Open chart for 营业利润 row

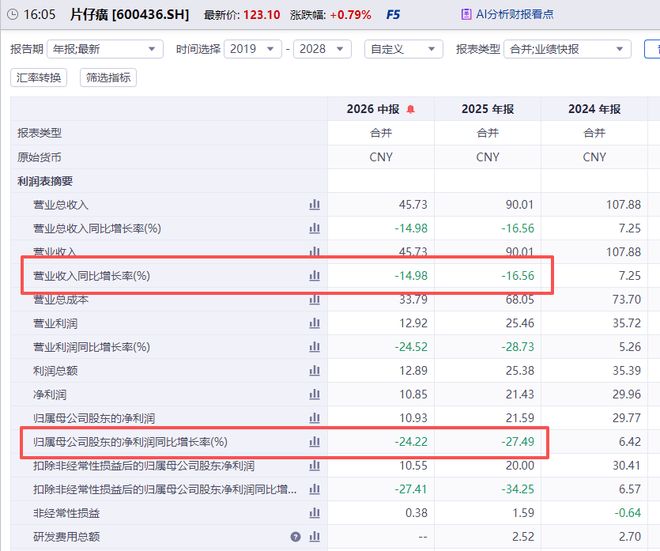(x=314, y=323)
